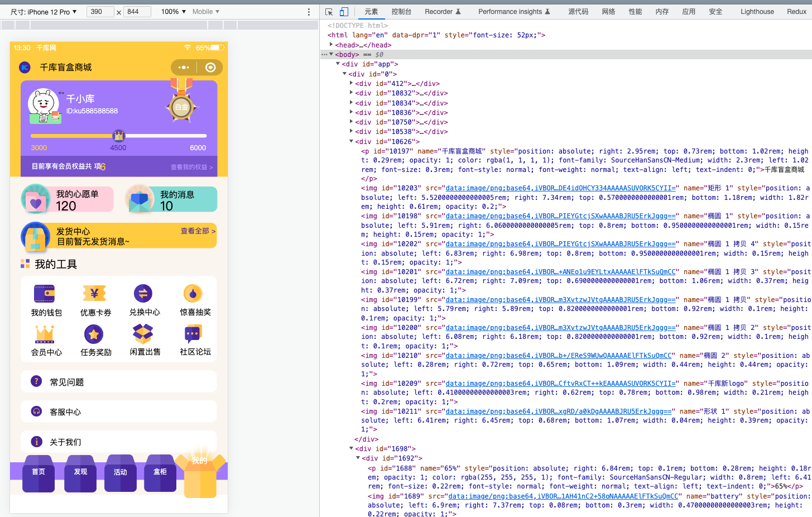Open the task rewards star icon
This screenshot has height=517, width=812.
point(94,334)
